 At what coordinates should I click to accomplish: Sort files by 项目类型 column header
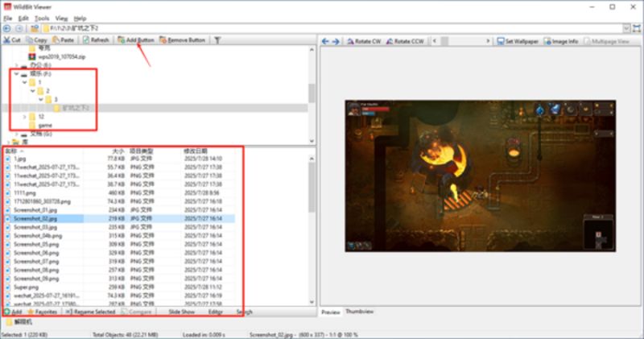click(x=142, y=151)
